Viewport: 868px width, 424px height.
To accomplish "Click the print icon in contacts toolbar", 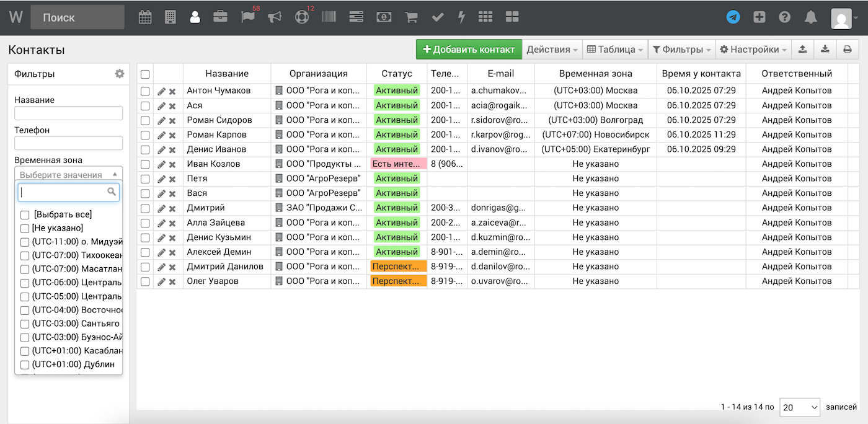I will (847, 50).
